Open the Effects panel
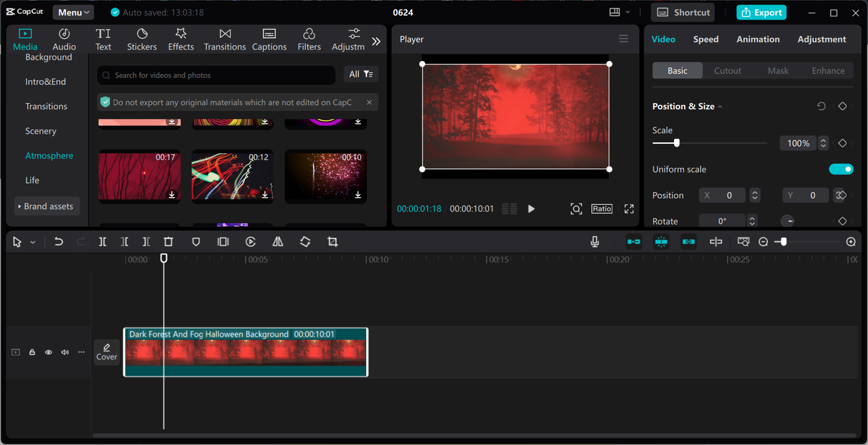Screen dimensions: 868x445 181,39
